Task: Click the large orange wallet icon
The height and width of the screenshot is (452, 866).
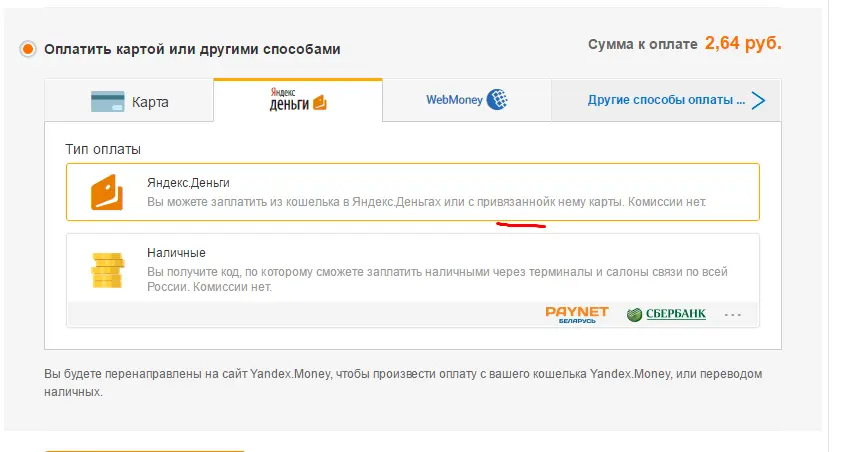Action: point(107,192)
